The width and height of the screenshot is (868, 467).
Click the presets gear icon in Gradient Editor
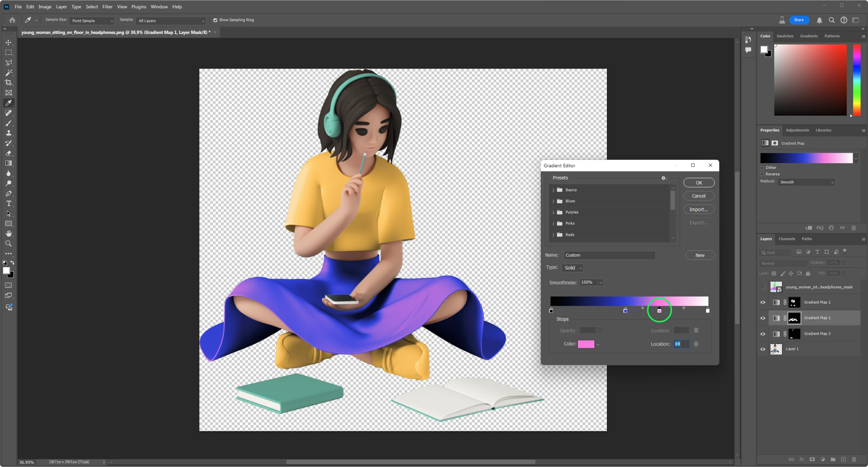point(664,178)
